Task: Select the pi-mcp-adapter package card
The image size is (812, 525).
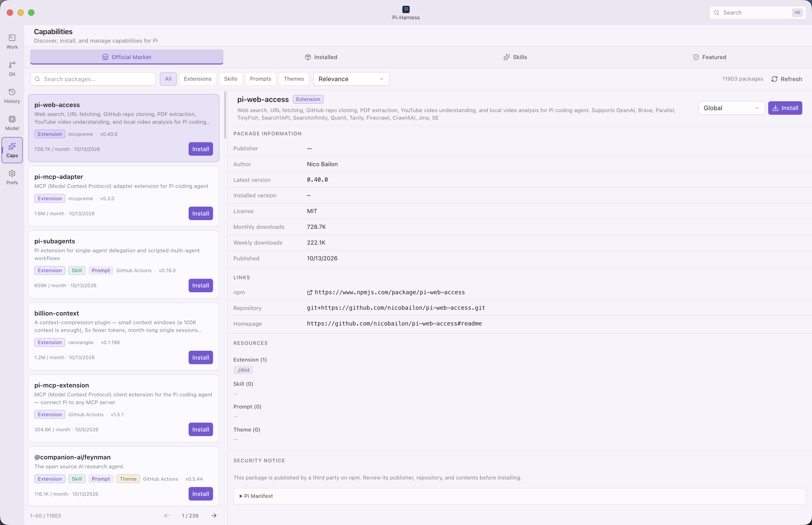Action: pyautogui.click(x=123, y=196)
